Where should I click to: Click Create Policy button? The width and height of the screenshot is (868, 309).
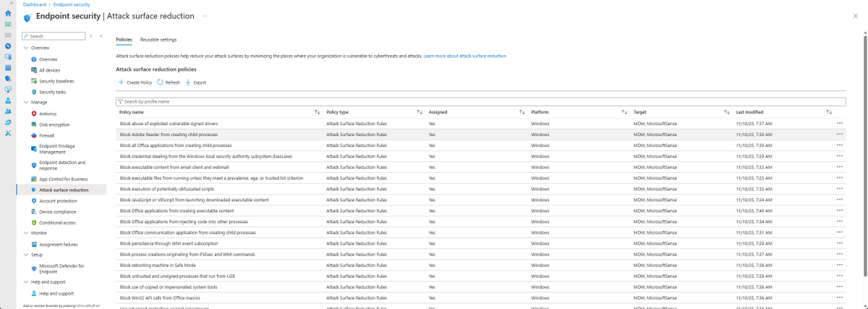(135, 82)
